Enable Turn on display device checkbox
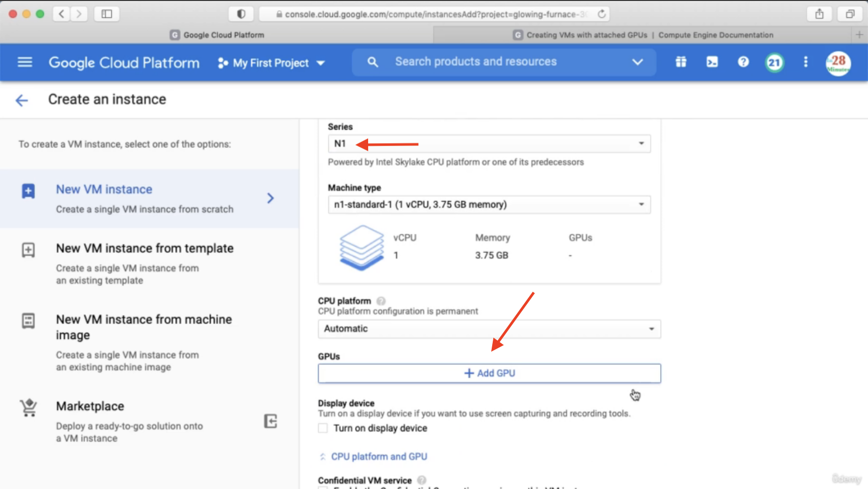The height and width of the screenshot is (489, 868). click(x=323, y=428)
